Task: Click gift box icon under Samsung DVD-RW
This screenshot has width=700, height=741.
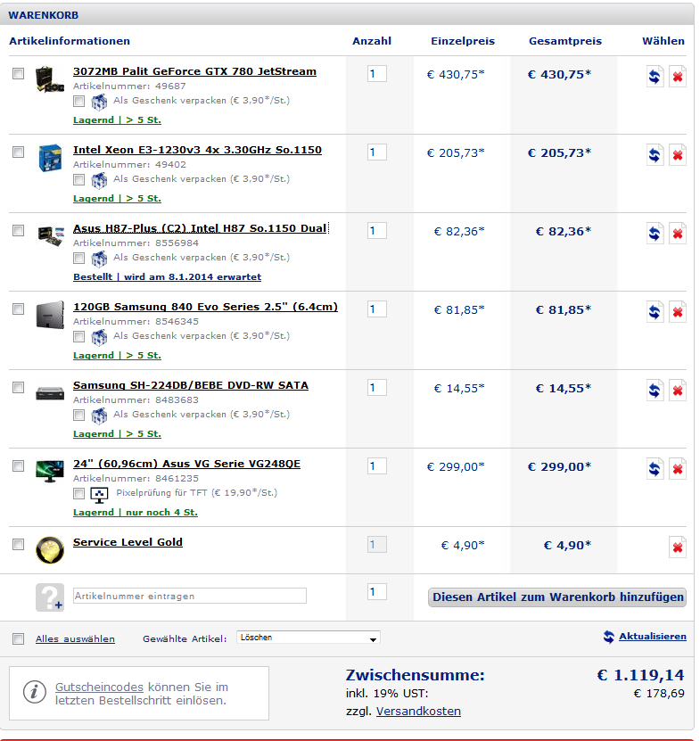Action: coord(99,416)
